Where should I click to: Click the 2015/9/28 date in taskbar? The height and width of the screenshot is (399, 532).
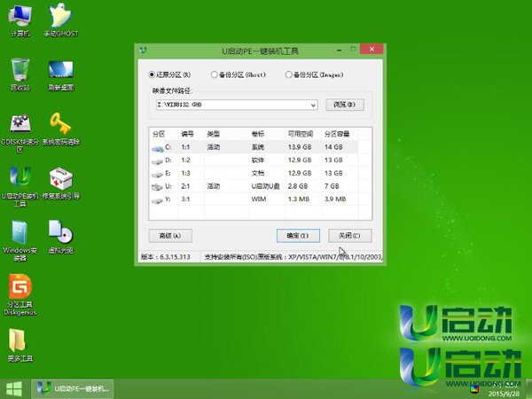tap(504, 394)
